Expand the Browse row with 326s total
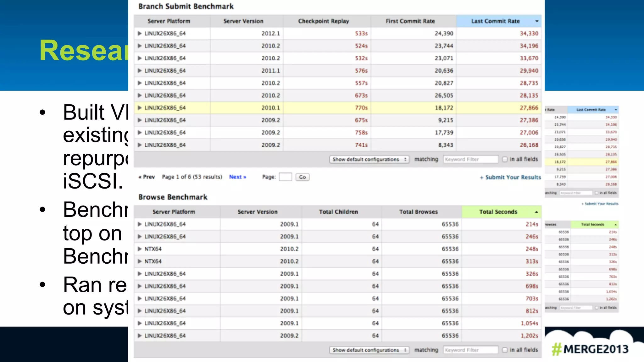Viewport: 644px width, 362px height. coord(140,274)
